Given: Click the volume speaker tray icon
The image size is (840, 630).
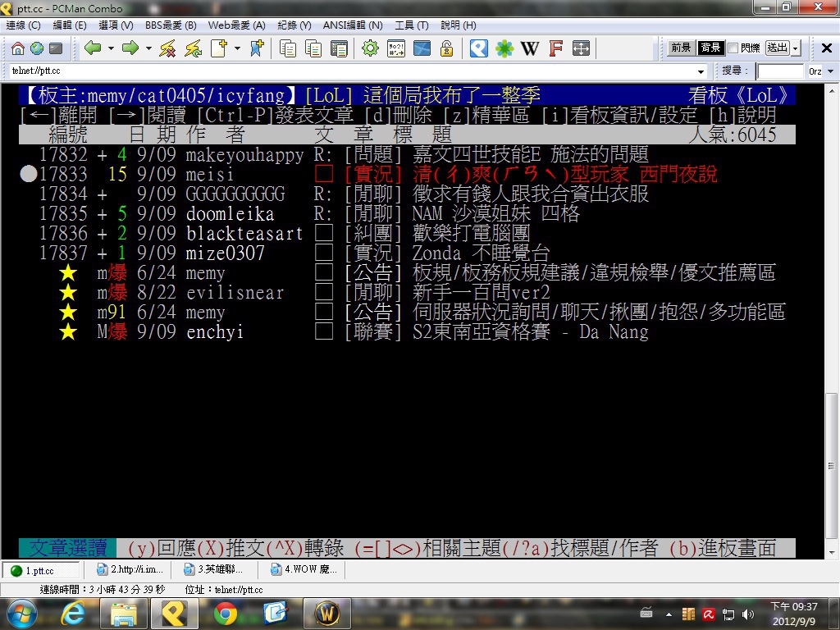Looking at the screenshot, I should (748, 614).
